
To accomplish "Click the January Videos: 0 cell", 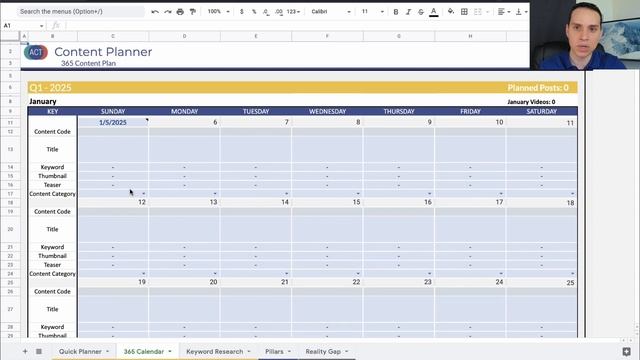I will click(x=531, y=102).
